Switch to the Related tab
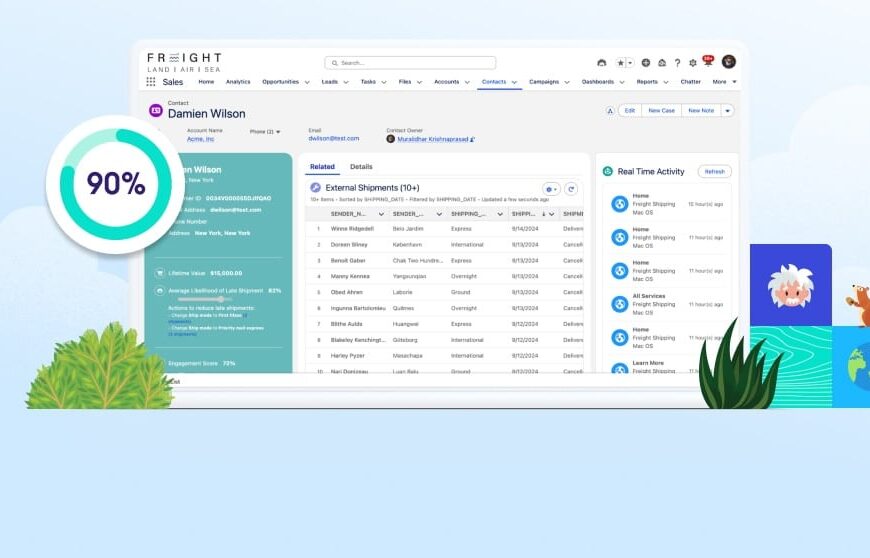870x558 pixels. [x=322, y=166]
